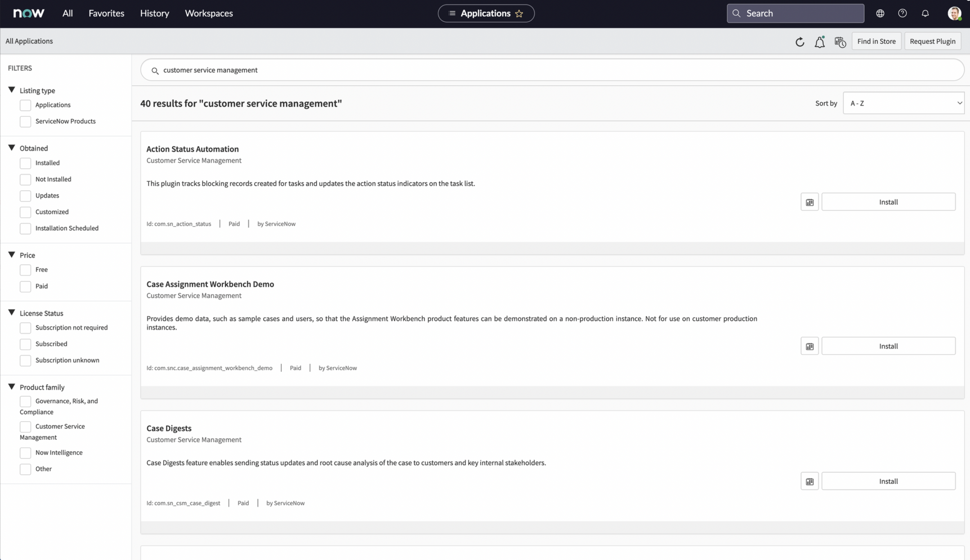Collapse the License Status filter group
Screen dimensions: 970x560
[12, 313]
